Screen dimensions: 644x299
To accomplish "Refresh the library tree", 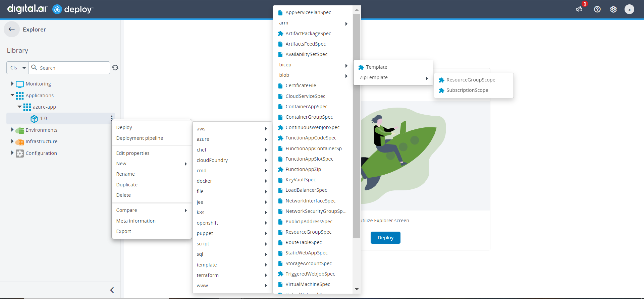I will click(115, 68).
